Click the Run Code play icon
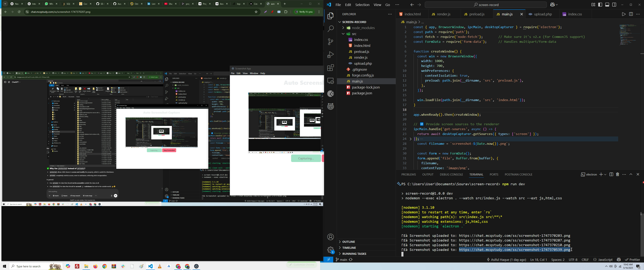The height and width of the screenshot is (270, 644). (623, 14)
